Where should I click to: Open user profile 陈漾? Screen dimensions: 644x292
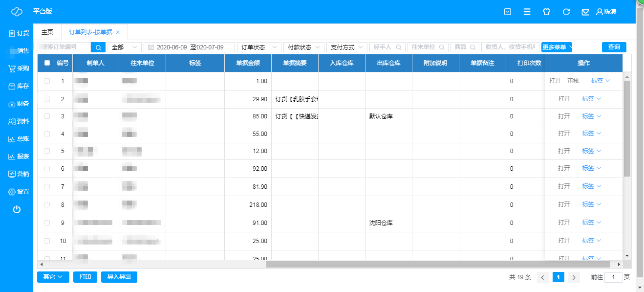(606, 12)
